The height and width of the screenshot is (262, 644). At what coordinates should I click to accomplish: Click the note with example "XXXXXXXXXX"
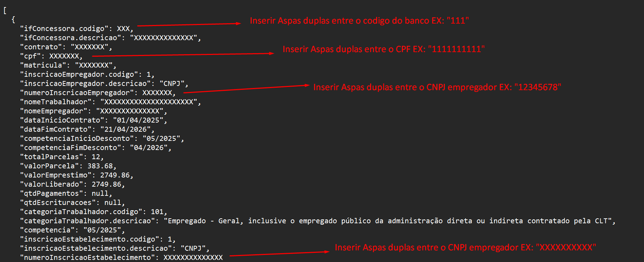point(465,248)
